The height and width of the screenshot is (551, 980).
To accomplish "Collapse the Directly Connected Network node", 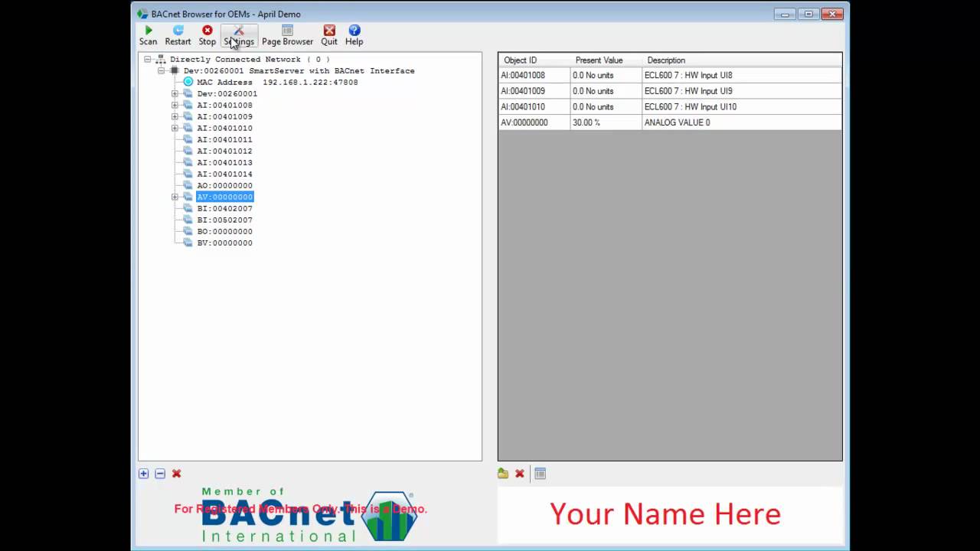I will (x=147, y=59).
